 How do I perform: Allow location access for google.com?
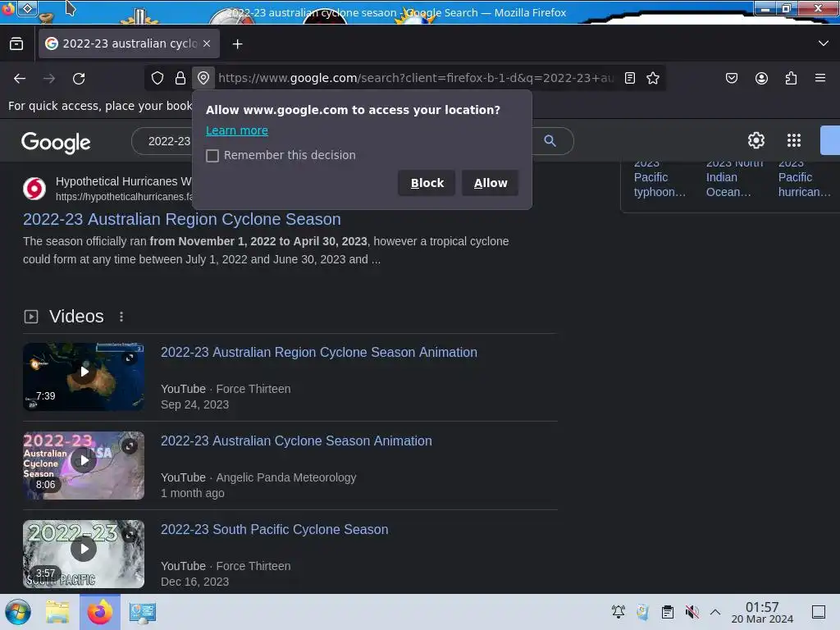click(x=491, y=183)
